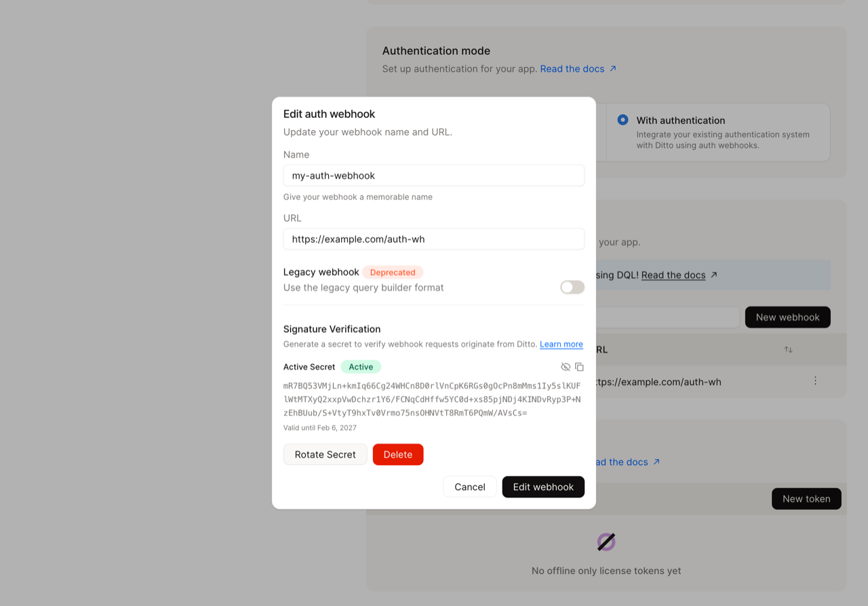Select the With authentication radio button
Screen dimensions: 868x606
point(622,119)
